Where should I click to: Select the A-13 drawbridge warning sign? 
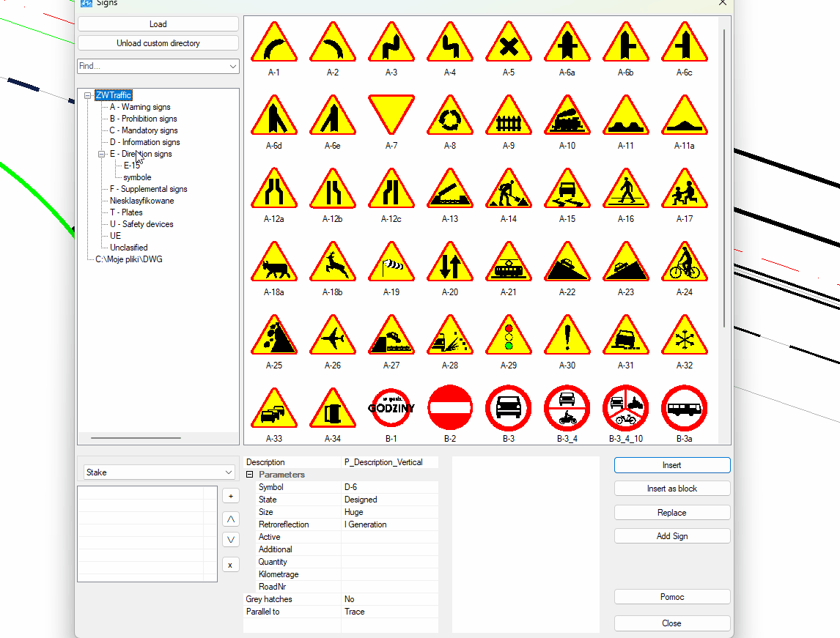tap(450, 188)
